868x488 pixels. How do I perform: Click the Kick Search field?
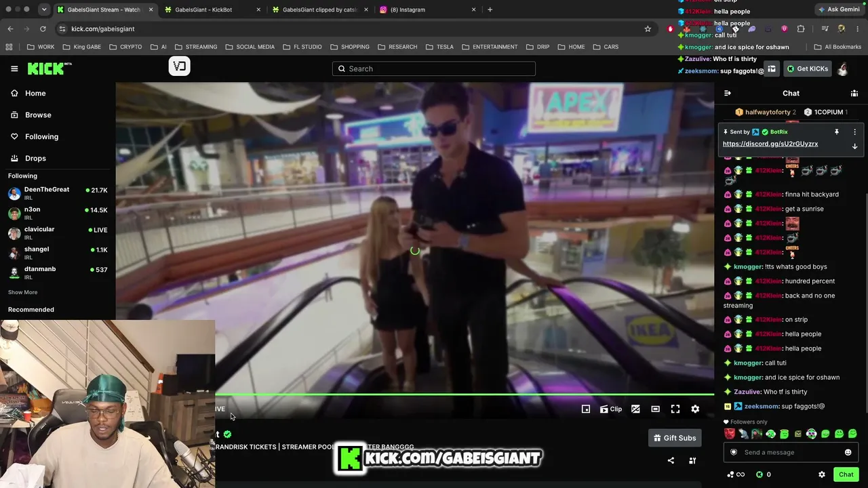[434, 68]
